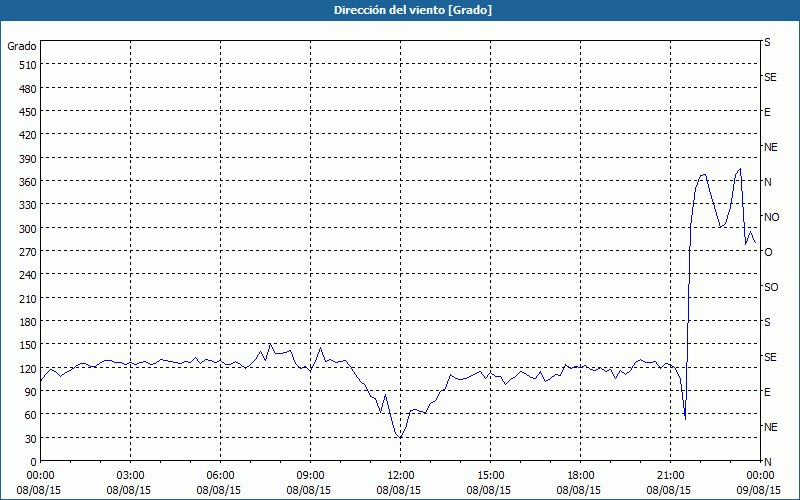Select the 'SO' compass label on right axis

point(771,287)
